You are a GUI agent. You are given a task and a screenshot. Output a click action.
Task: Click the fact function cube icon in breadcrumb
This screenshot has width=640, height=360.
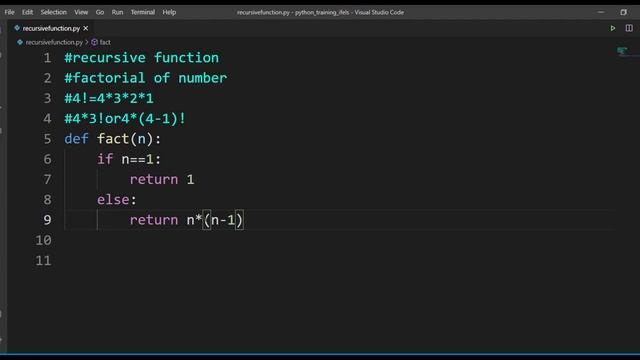[x=95, y=42]
